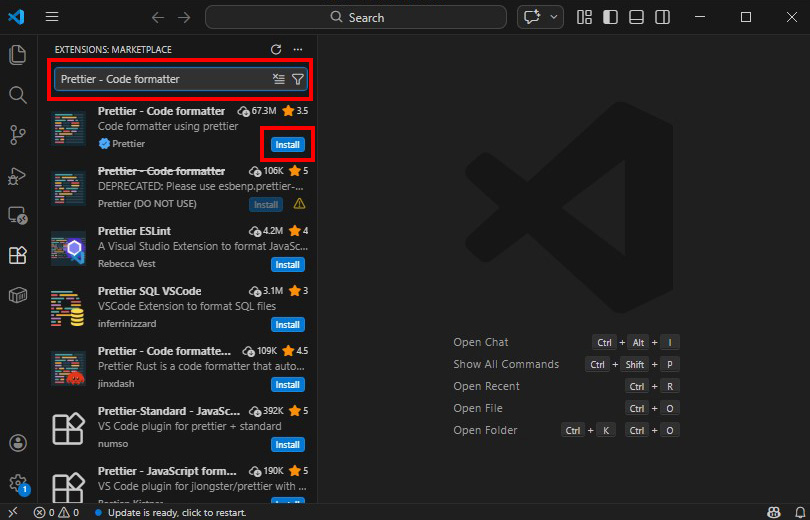
Task: Open the Copilot chat dropdown arrow
Action: (553, 17)
